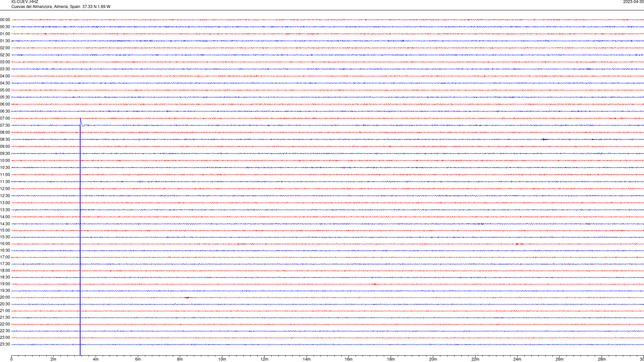Select the 03:00 trace time label
Viewport: 644px width, 362px height.
[5, 62]
